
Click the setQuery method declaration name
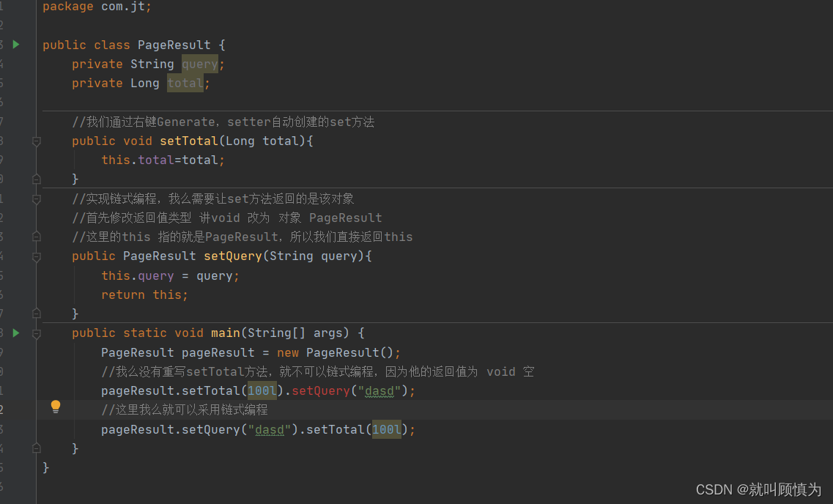coord(232,256)
